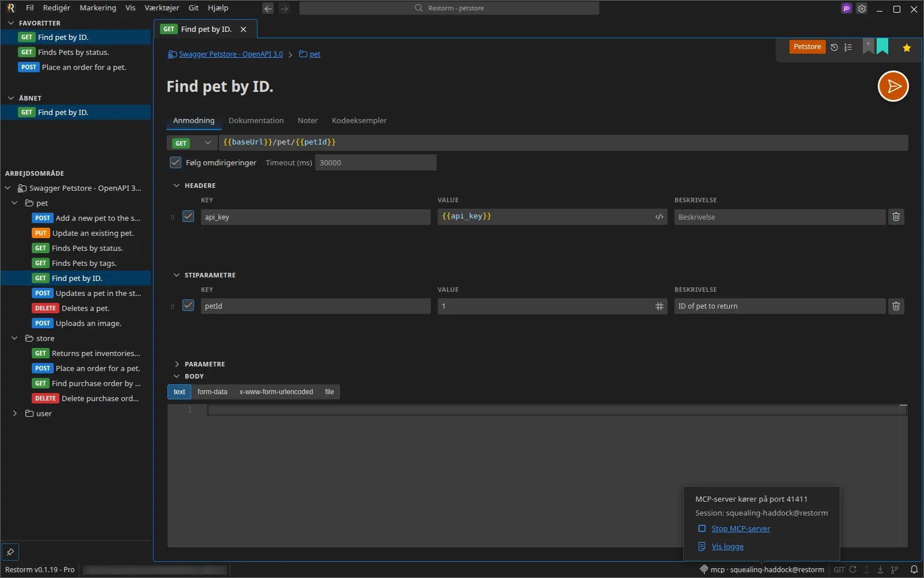Click the Restorm - petstore search bar
Image resolution: width=924 pixels, height=578 pixels.
click(x=449, y=8)
